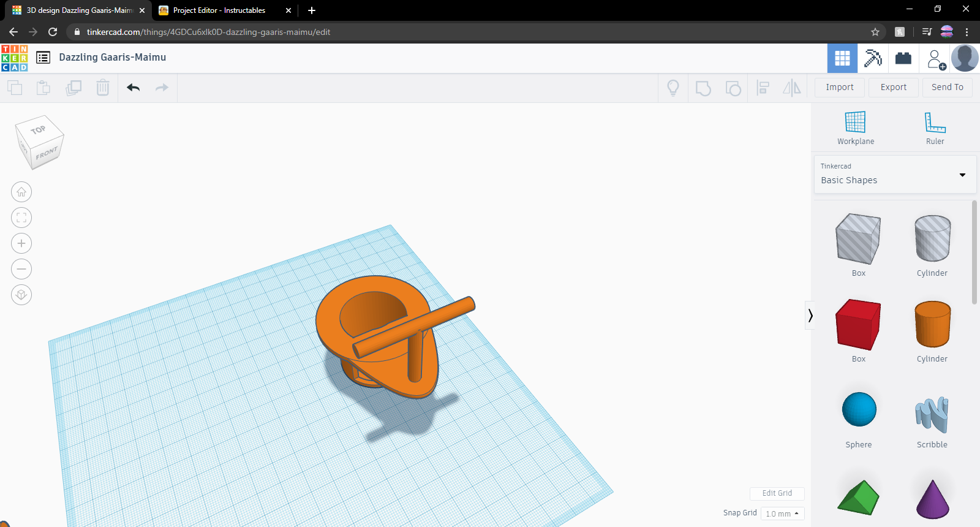Open a new browser tab
The height and width of the screenshot is (527, 980).
(x=312, y=10)
